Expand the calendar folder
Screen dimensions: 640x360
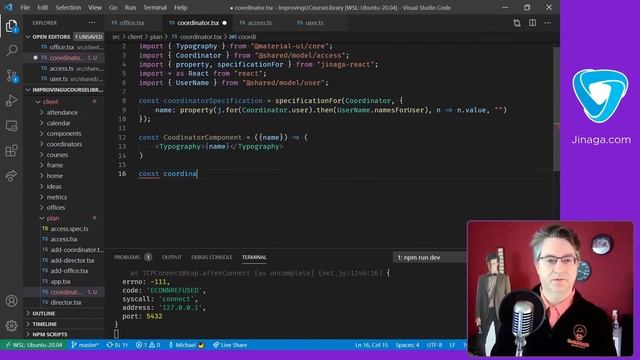58,123
